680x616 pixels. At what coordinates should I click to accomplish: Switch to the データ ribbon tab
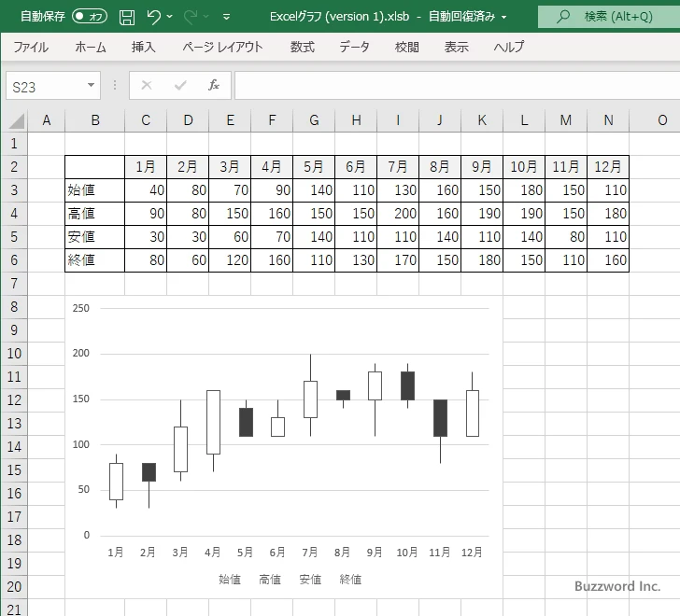354,47
